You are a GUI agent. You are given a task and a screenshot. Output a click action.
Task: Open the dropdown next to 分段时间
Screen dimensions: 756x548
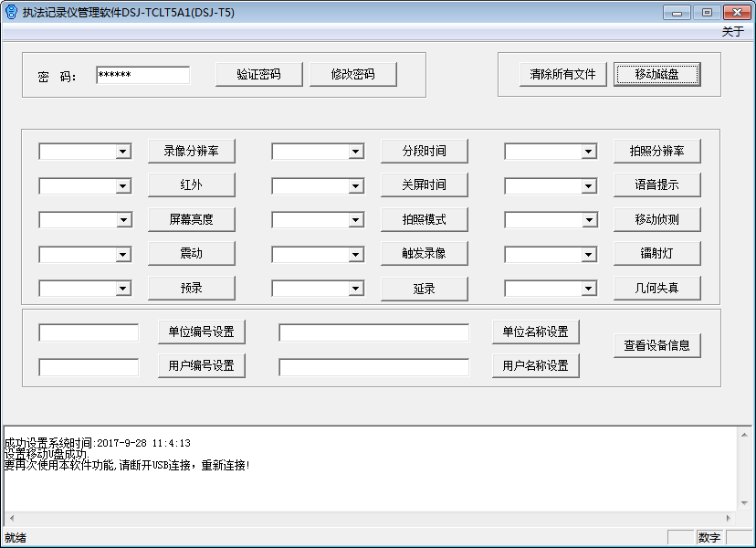pyautogui.click(x=356, y=152)
